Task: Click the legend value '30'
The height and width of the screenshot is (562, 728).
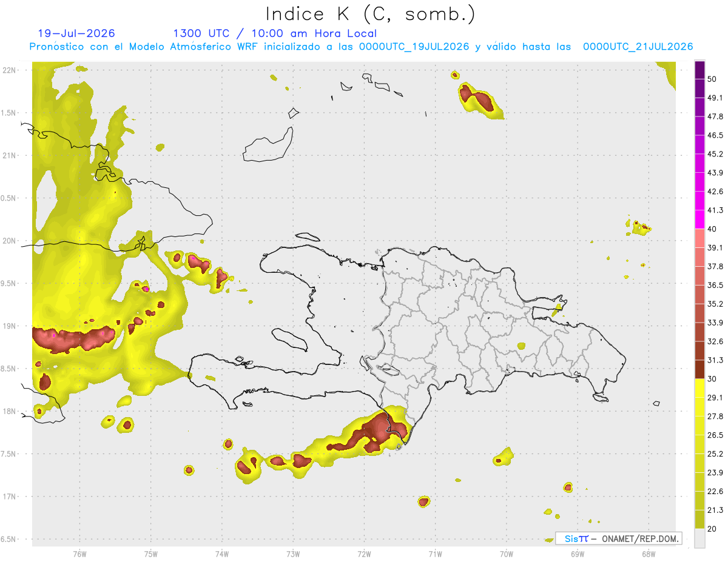Action: coord(712,379)
